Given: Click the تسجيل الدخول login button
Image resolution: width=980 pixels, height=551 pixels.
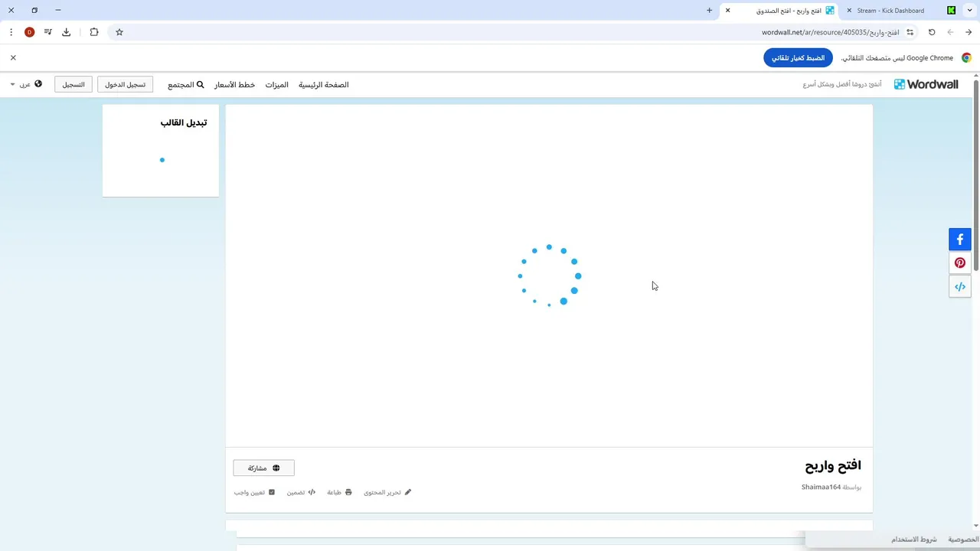Looking at the screenshot, I should click(x=126, y=84).
